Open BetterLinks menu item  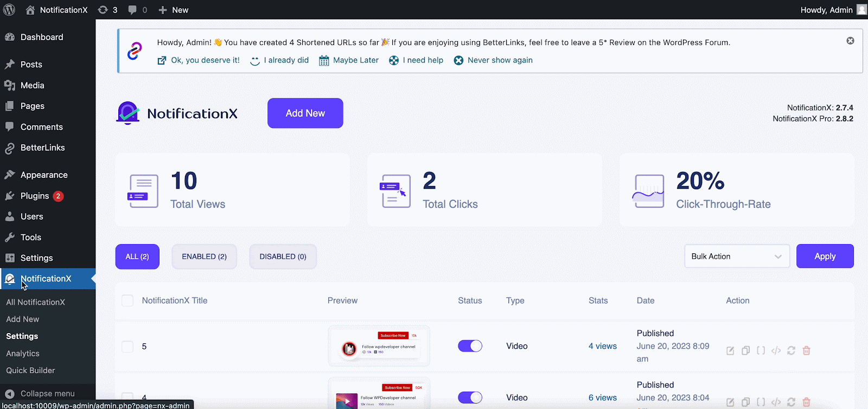tap(48, 148)
